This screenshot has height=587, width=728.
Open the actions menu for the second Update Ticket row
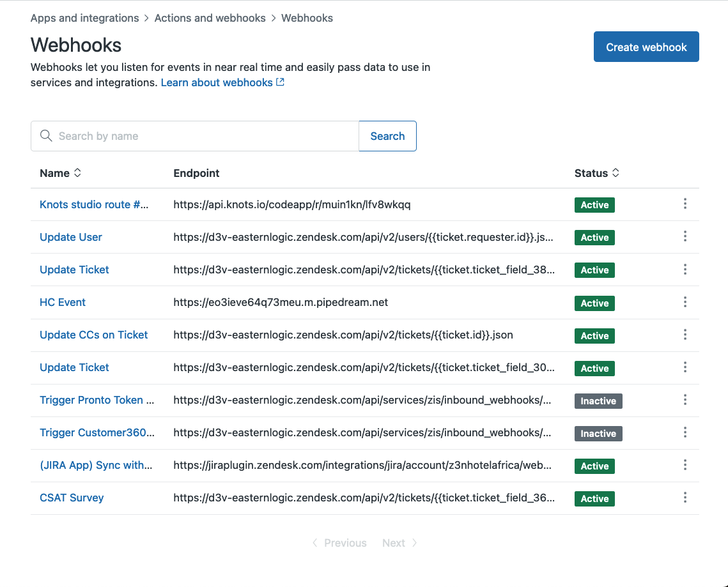tap(685, 367)
